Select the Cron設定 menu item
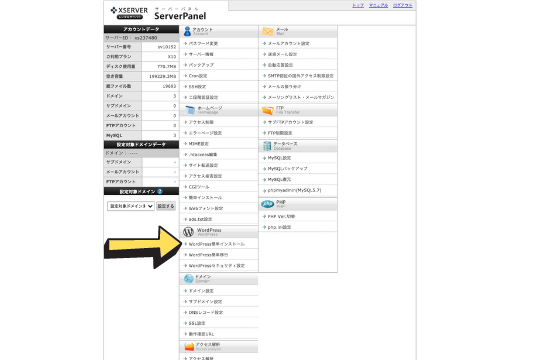 pyautogui.click(x=198, y=76)
